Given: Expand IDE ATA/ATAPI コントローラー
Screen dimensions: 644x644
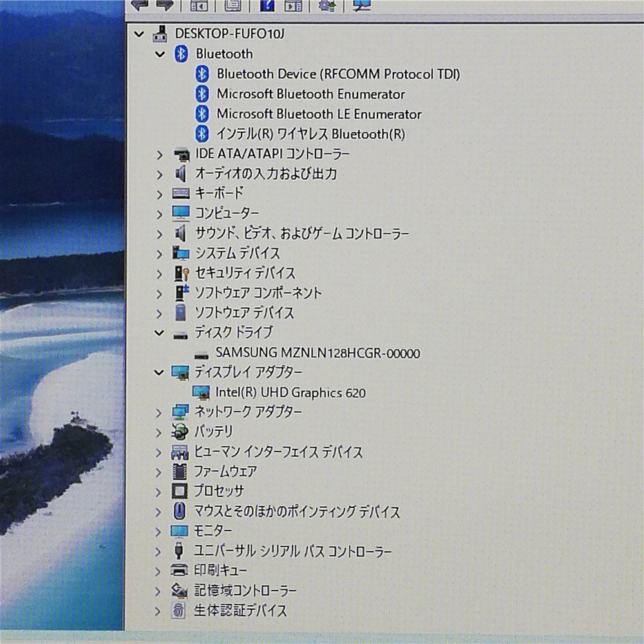Looking at the screenshot, I should pos(160,155).
